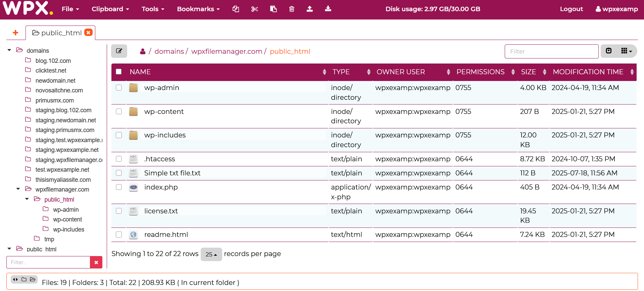The height and width of the screenshot is (291, 644).
Task: Open the Bookmarks menu
Action: tap(198, 9)
